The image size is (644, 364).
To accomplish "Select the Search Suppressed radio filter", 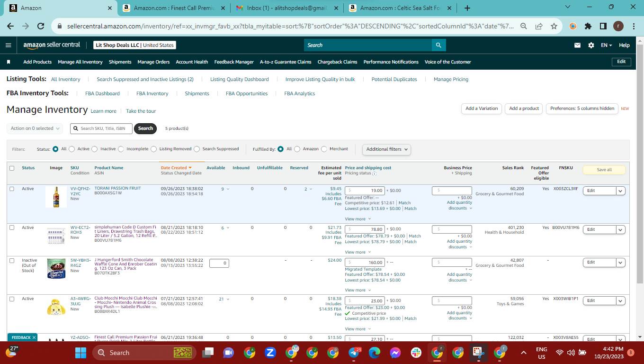I will coord(197,149).
